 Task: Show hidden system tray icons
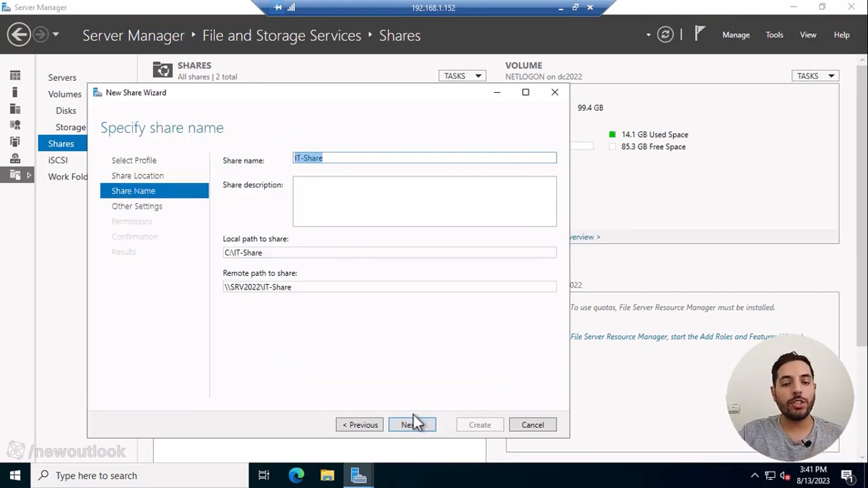coord(755,475)
